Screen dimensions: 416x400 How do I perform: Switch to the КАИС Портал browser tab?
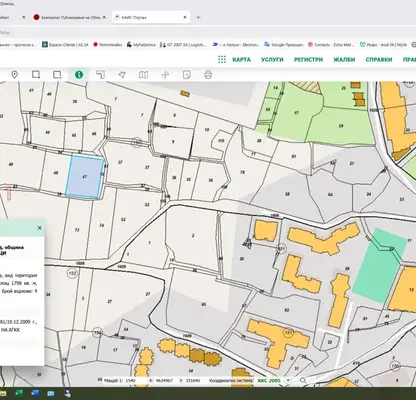pos(151,17)
